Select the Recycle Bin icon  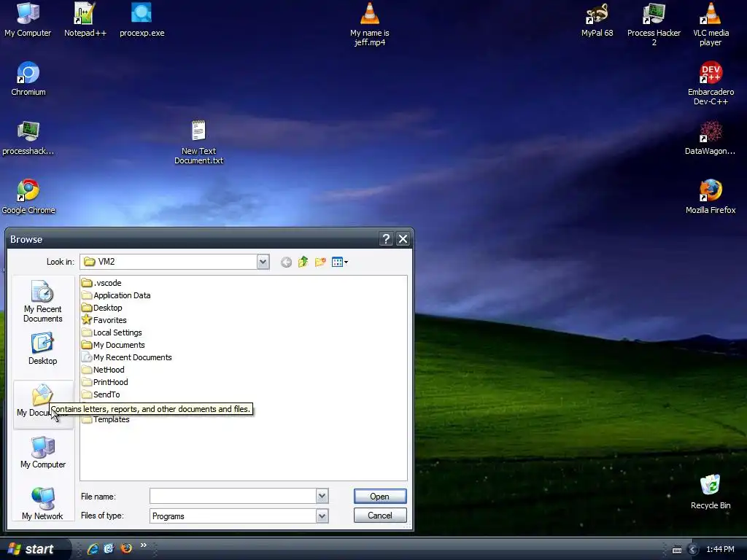(711, 492)
